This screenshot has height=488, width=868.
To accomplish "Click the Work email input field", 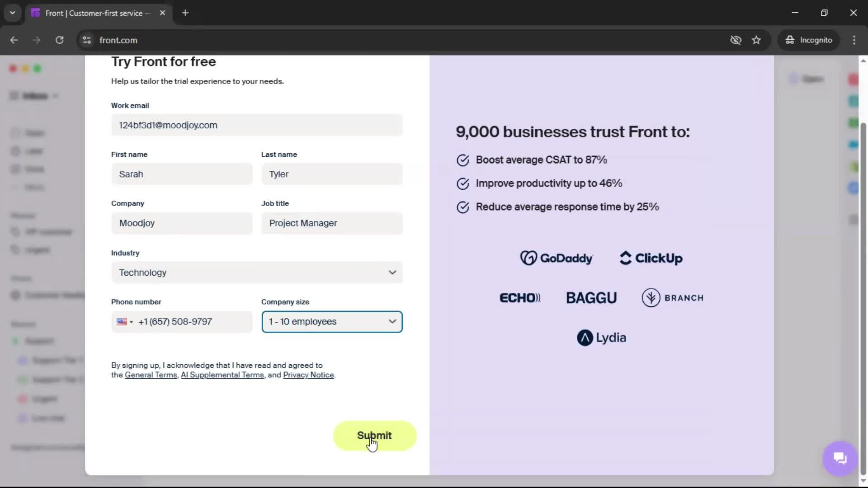I will click(257, 125).
